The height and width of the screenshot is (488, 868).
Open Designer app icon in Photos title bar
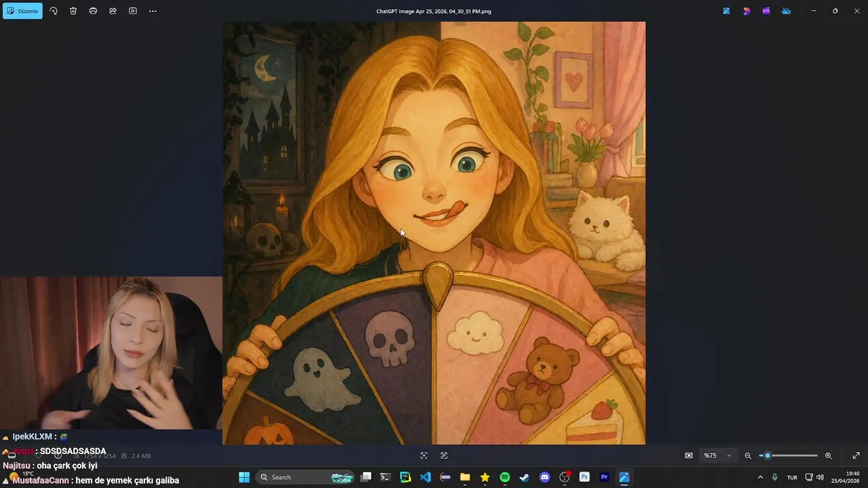[747, 11]
